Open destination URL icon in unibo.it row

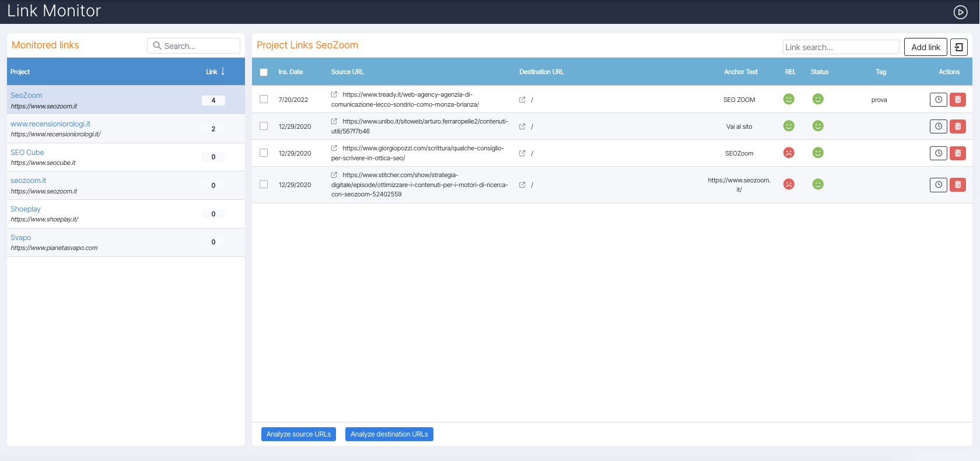pyautogui.click(x=522, y=126)
